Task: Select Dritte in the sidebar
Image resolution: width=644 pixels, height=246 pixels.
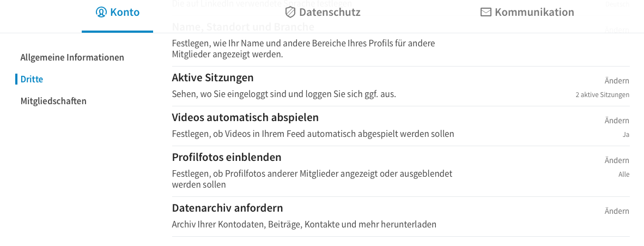Action: [x=32, y=79]
